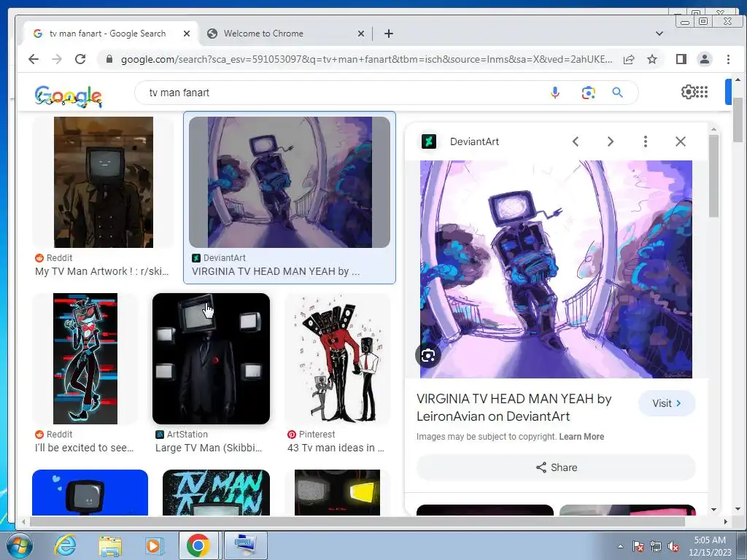This screenshot has height=560, width=747.
Task: Show hidden tray icons arrow
Action: coord(620,546)
